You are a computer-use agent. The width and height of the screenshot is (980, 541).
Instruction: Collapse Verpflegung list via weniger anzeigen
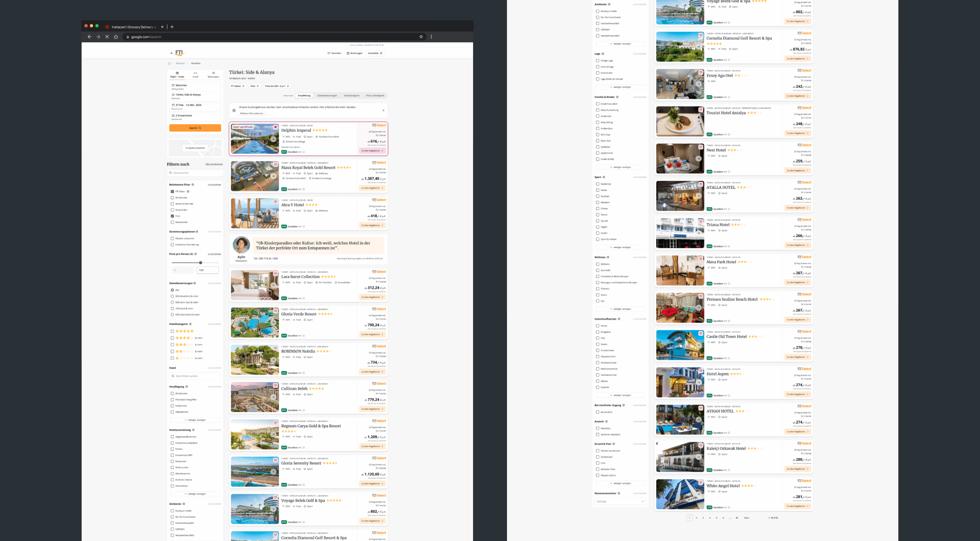pos(195,420)
